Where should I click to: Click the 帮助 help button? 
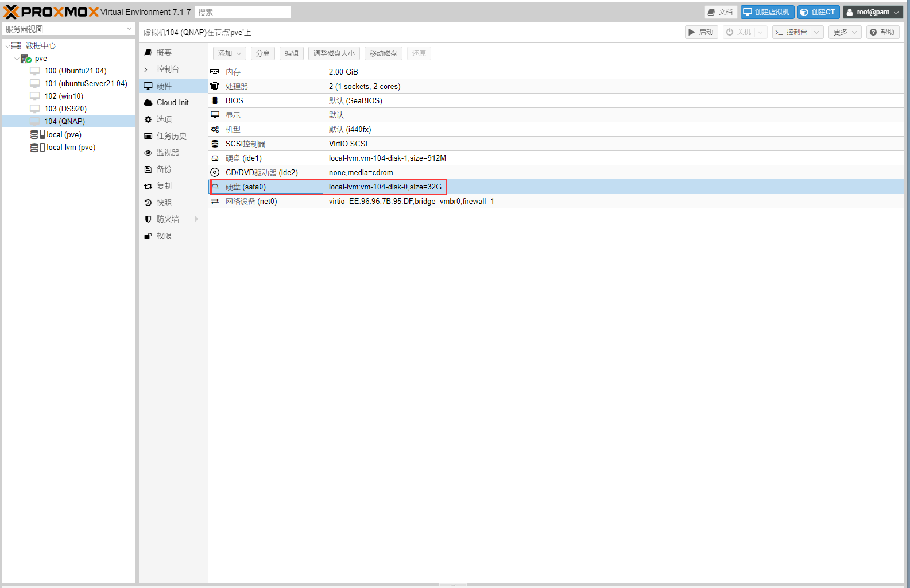(882, 32)
